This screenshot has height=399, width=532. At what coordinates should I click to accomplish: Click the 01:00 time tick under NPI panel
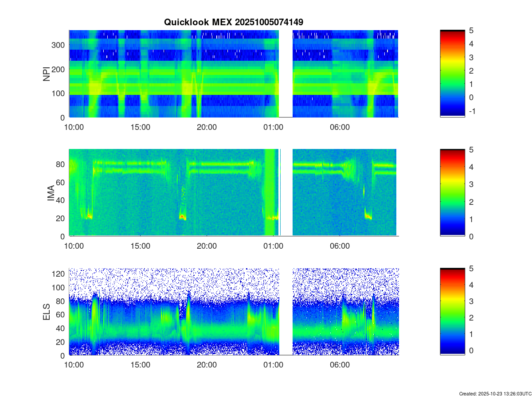tap(273, 127)
